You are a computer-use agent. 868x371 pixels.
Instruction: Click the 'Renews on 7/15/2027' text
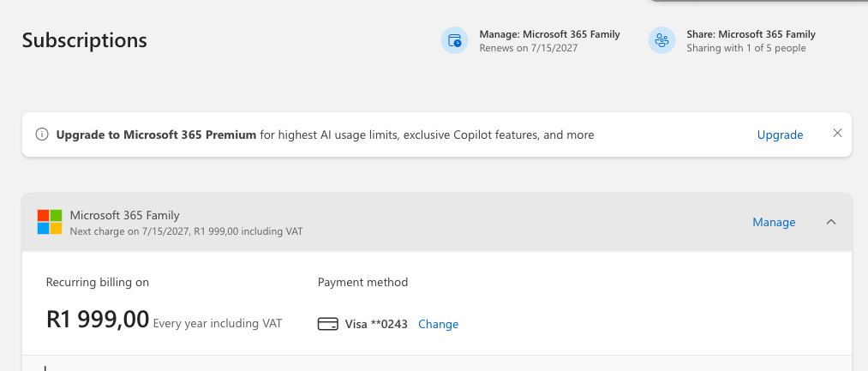point(528,48)
